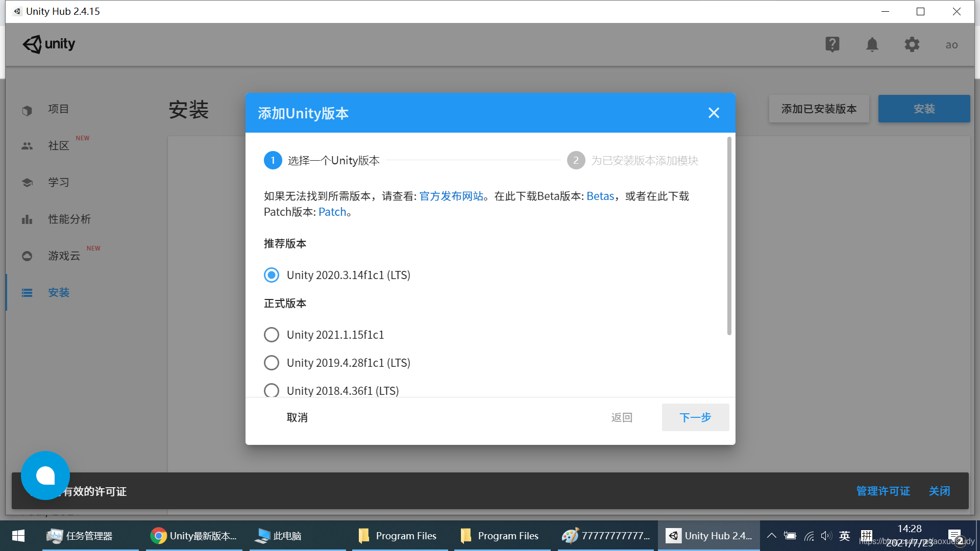Select Unity 2020.3.14f1c1 (LTS) radio button
The image size is (980, 551).
click(x=272, y=275)
